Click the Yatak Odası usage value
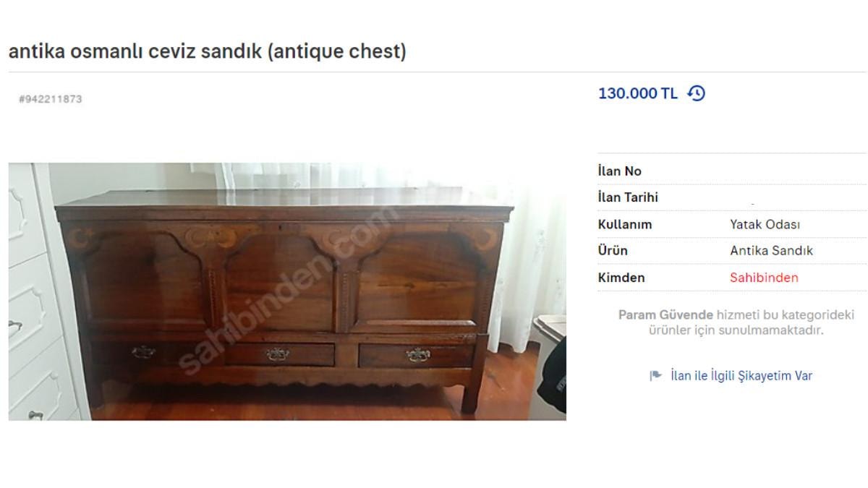 pyautogui.click(x=765, y=224)
